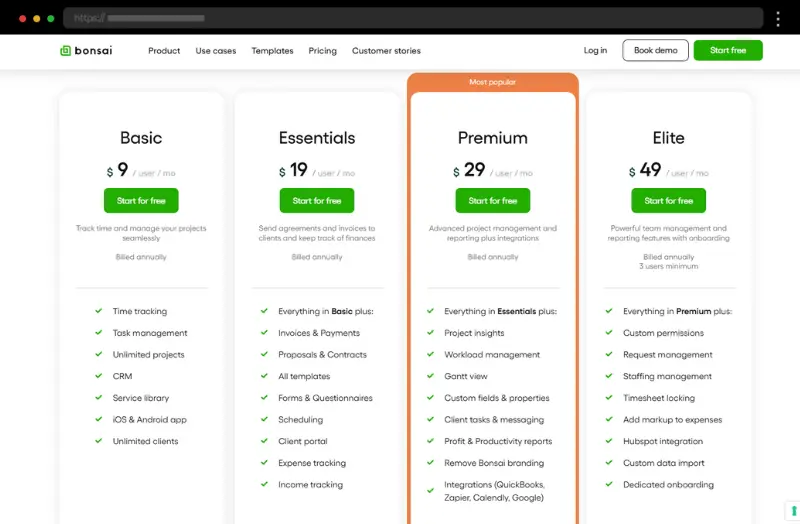
Task: Click the checkmark next to Hubspot integration
Action: click(609, 440)
